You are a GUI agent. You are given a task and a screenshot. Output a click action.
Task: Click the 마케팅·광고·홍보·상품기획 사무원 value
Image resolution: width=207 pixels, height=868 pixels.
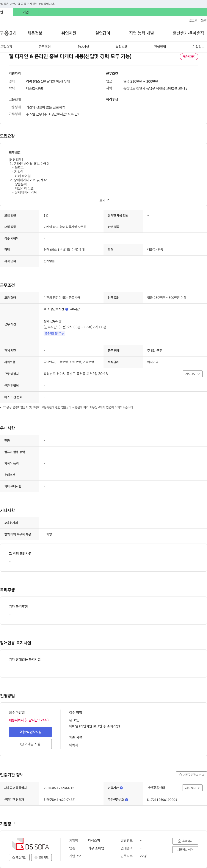(65, 227)
